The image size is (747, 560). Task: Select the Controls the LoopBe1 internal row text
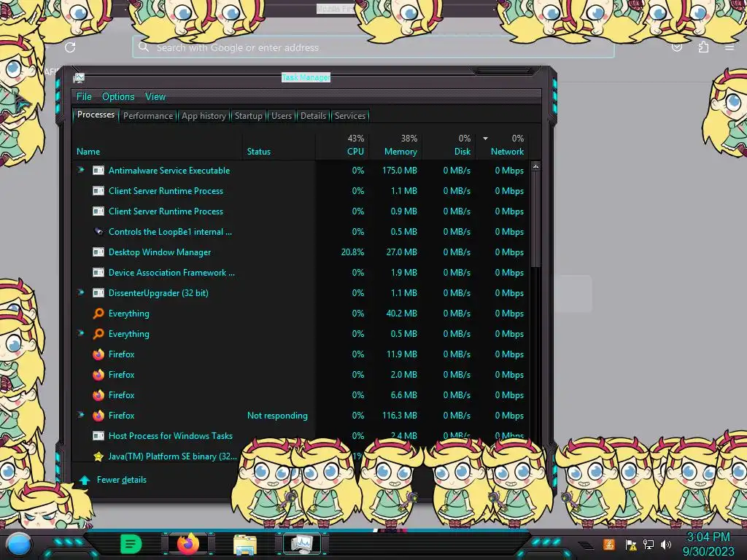(170, 232)
